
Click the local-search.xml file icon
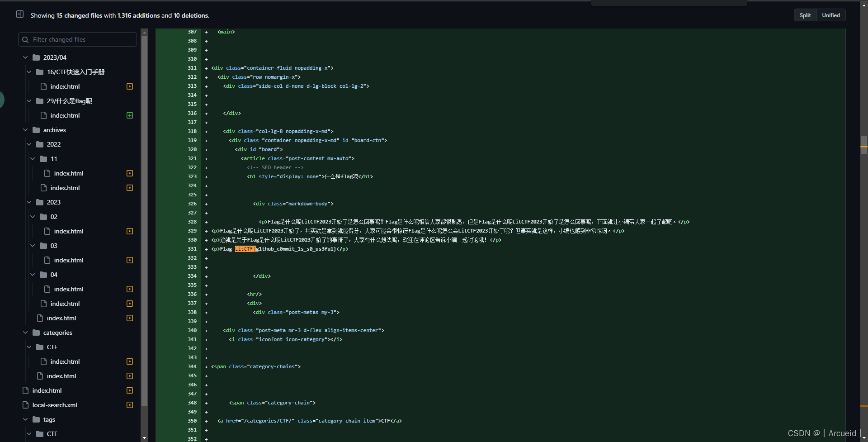pyautogui.click(x=25, y=405)
